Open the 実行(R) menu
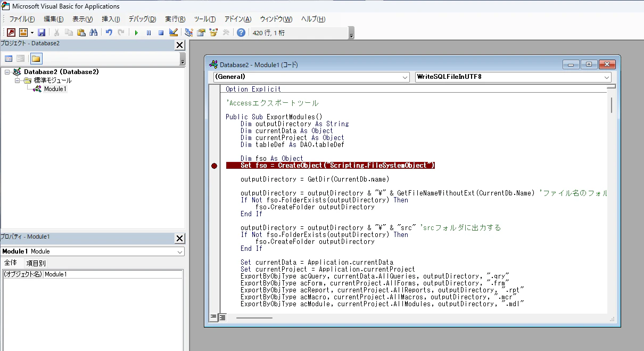 pos(175,19)
